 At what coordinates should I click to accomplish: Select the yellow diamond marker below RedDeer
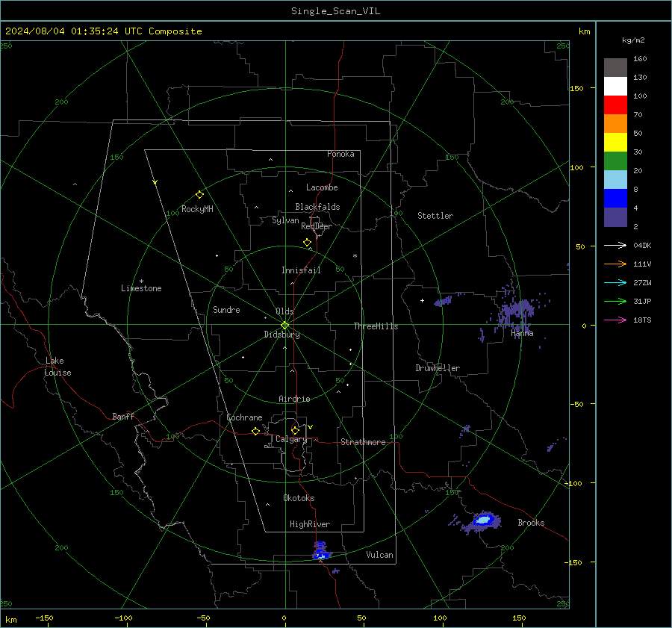pos(307,242)
